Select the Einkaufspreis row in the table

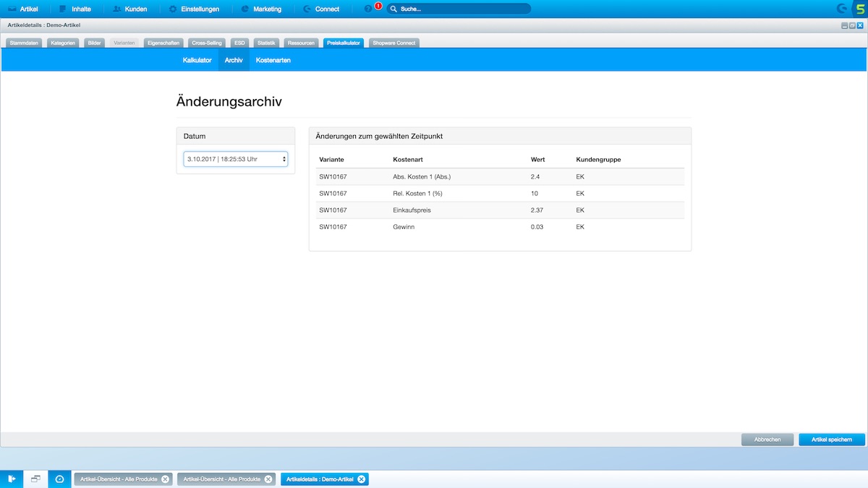[499, 210]
